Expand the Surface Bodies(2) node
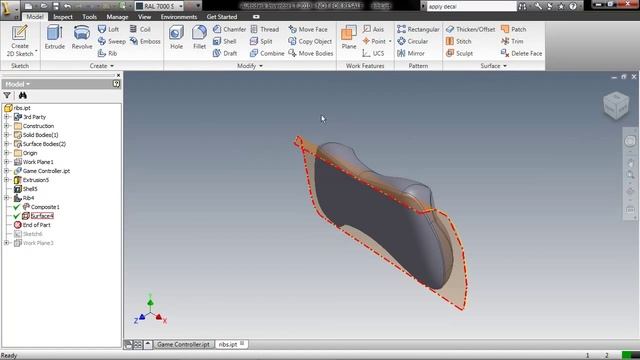 click(x=7, y=144)
